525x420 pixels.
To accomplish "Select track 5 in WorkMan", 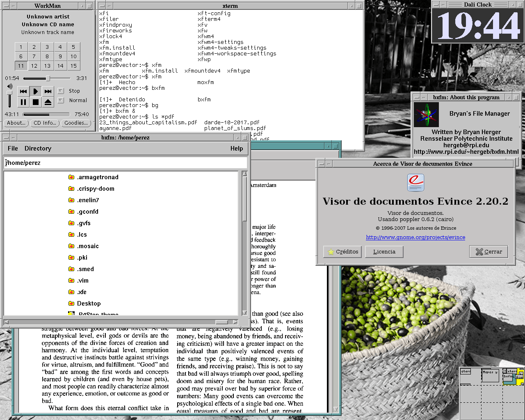I will click(x=73, y=47).
